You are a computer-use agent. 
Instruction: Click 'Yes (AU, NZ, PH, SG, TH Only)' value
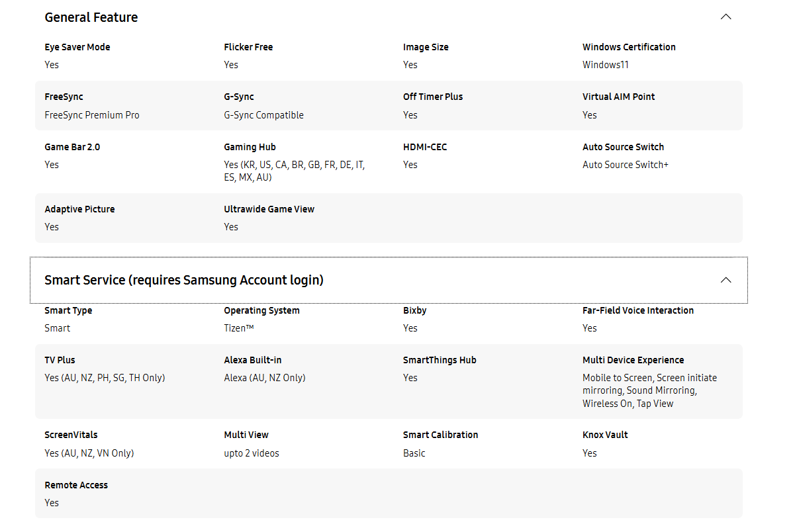pyautogui.click(x=105, y=378)
